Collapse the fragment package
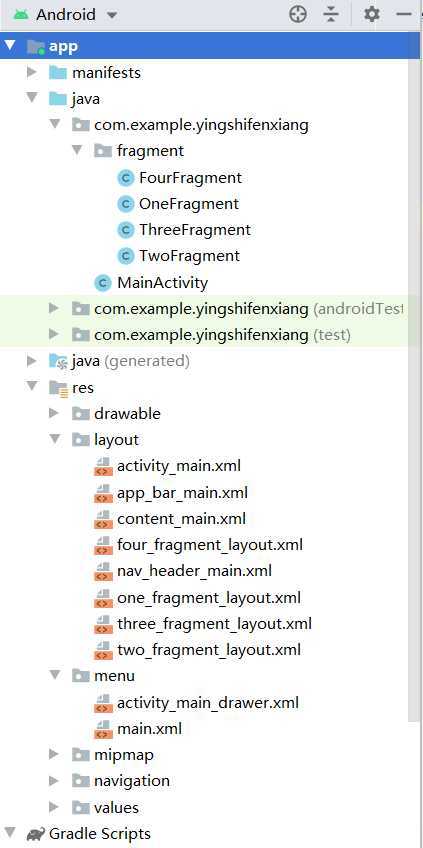This screenshot has width=423, height=848. pyautogui.click(x=77, y=150)
